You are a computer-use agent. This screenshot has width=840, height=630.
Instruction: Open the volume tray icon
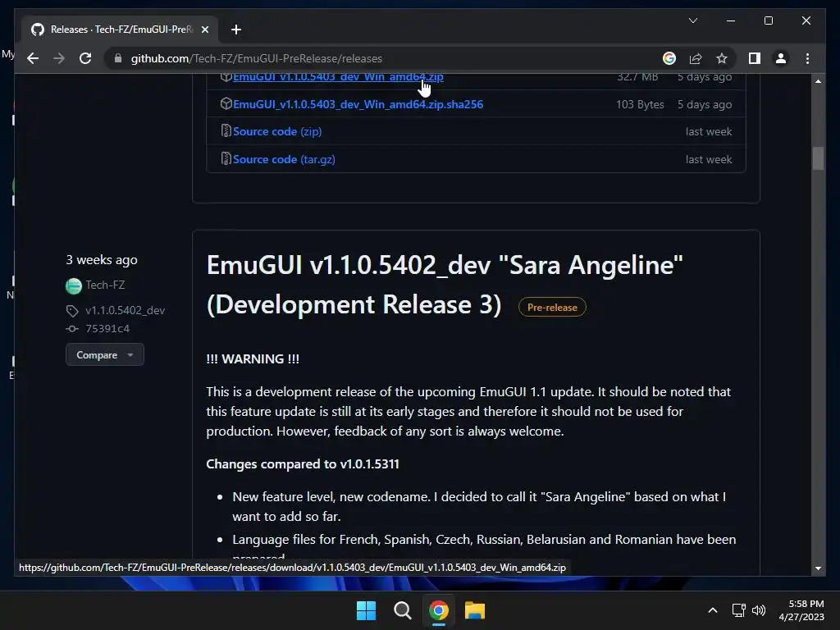tap(759, 610)
